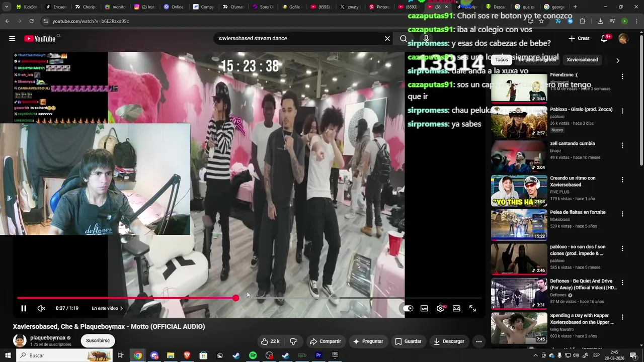
Task: Download video with Descargar
Action: coord(449,341)
